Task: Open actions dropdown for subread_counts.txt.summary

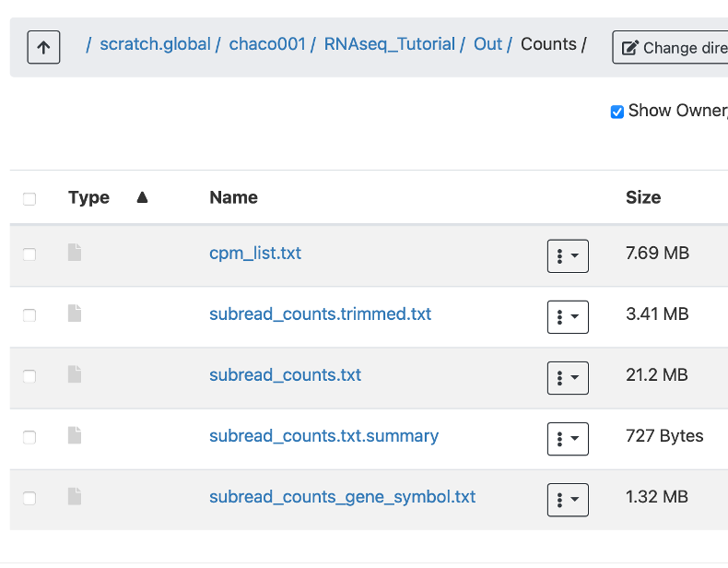Action: click(568, 439)
